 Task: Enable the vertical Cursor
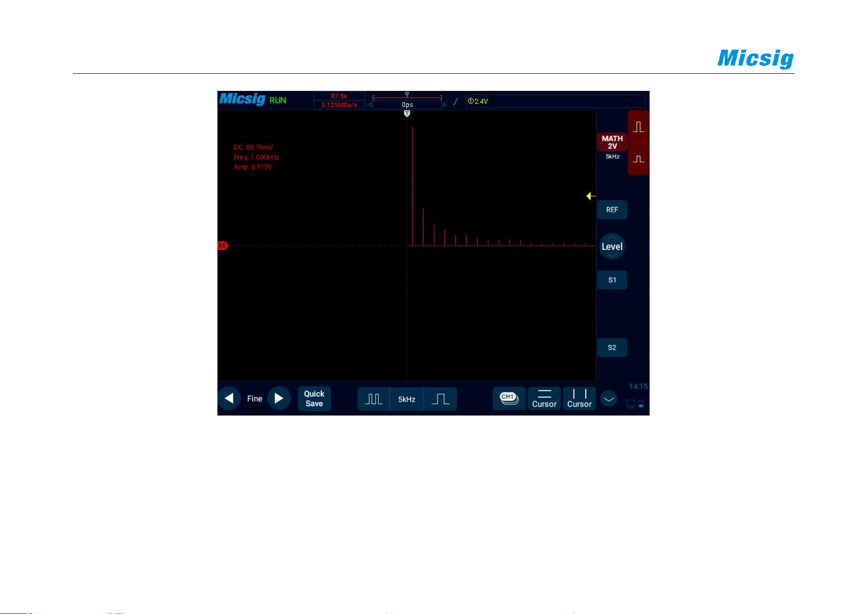click(580, 399)
